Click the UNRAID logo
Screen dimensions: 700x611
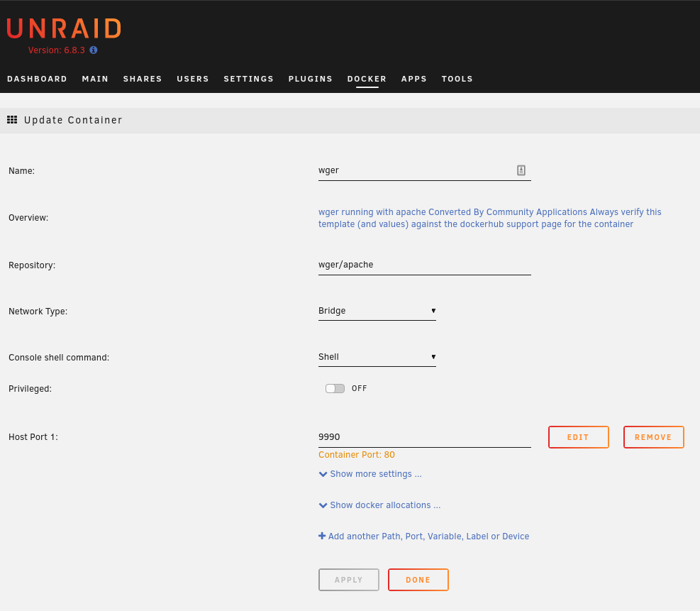tap(63, 28)
